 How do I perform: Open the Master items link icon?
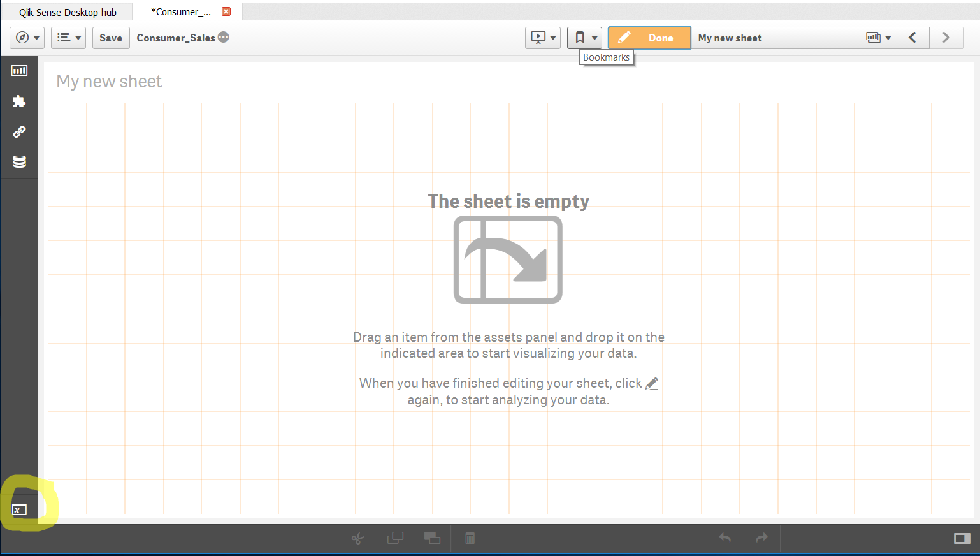click(19, 131)
